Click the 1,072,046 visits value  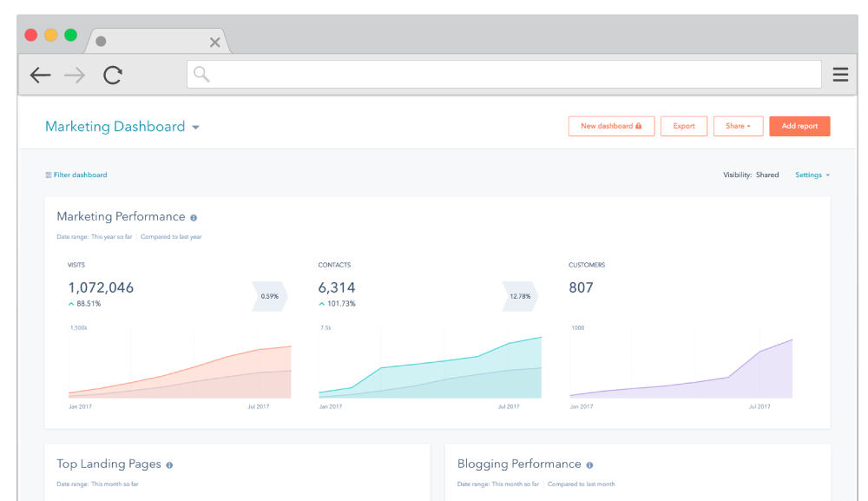click(101, 288)
